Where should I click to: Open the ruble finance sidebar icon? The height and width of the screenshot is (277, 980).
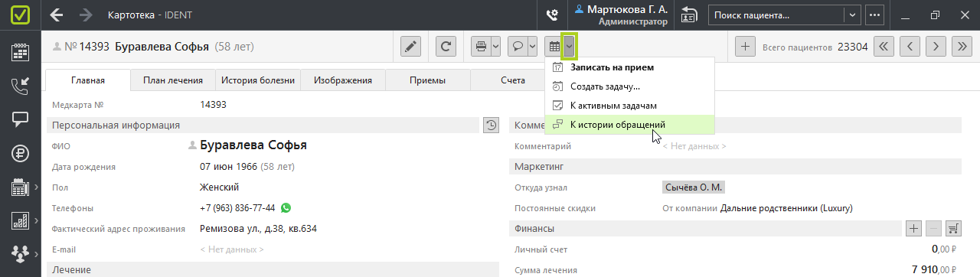(21, 153)
